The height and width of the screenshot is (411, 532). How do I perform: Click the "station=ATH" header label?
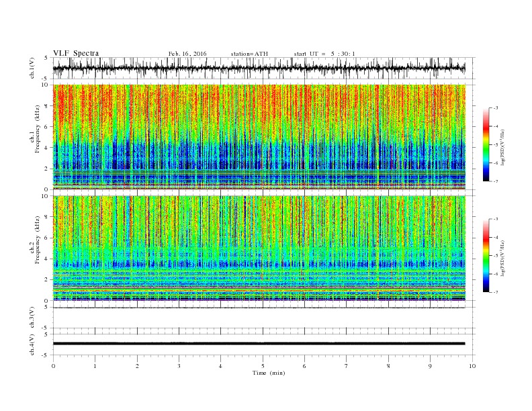tap(249, 54)
